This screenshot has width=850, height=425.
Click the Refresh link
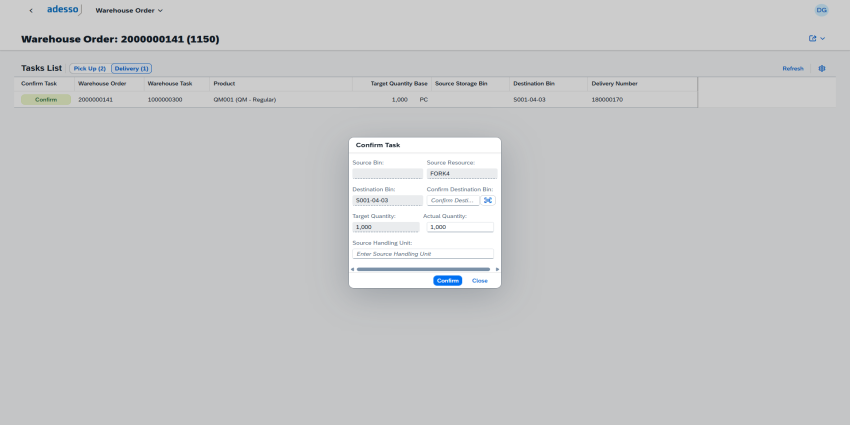[x=792, y=69]
